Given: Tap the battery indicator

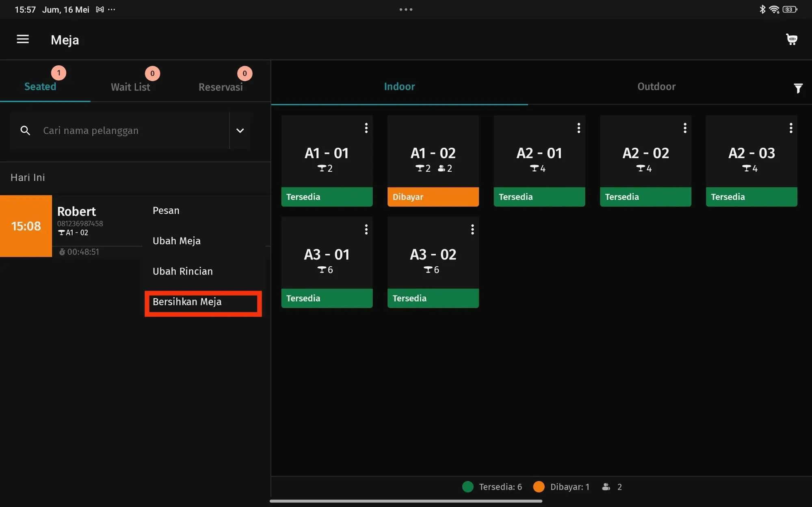Looking at the screenshot, I should (790, 9).
